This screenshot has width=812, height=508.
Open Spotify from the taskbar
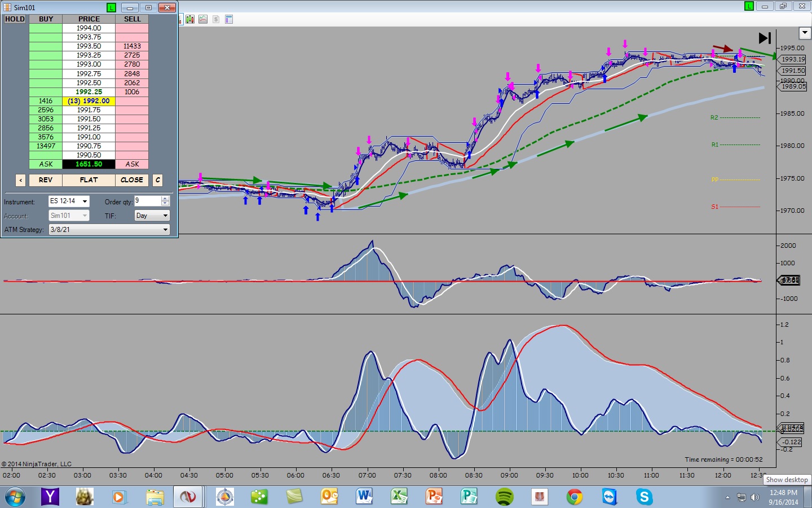click(504, 497)
